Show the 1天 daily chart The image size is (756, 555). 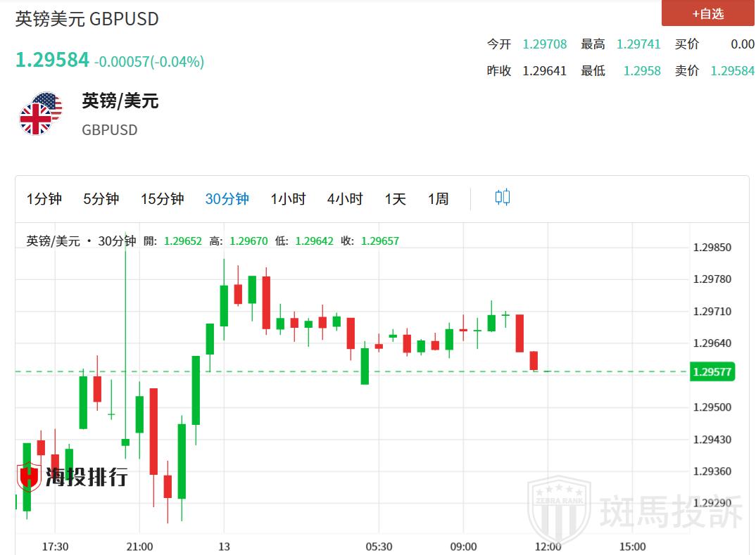coord(395,199)
